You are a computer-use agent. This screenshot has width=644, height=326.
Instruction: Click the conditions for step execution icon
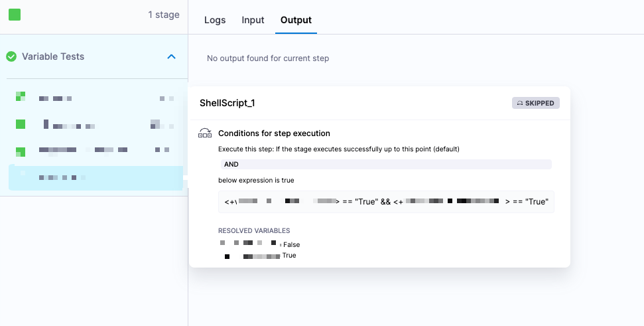[205, 133]
